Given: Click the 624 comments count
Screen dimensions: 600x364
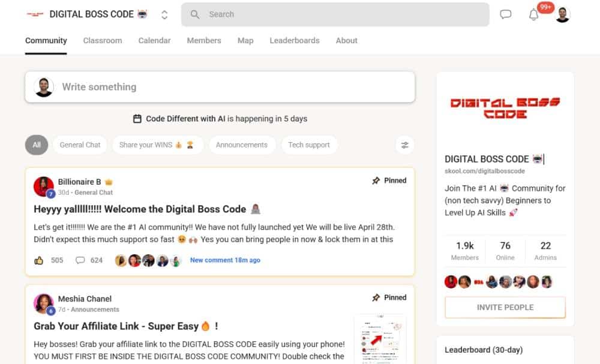Looking at the screenshot, I should 97,260.
